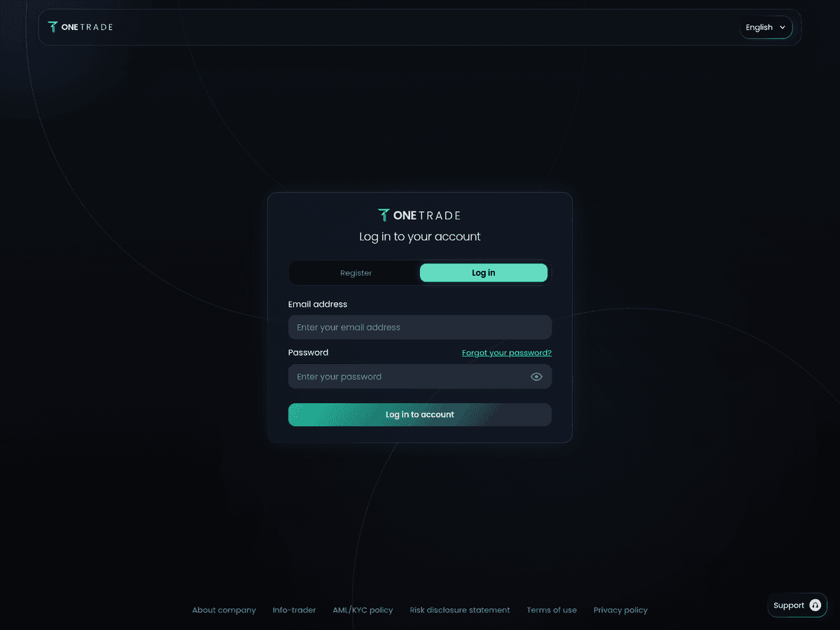
Task: Toggle password visibility eye icon
Action: coord(536,377)
